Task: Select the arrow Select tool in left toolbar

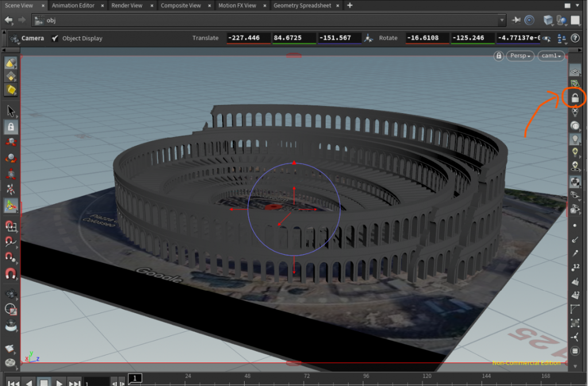Action: click(x=10, y=111)
